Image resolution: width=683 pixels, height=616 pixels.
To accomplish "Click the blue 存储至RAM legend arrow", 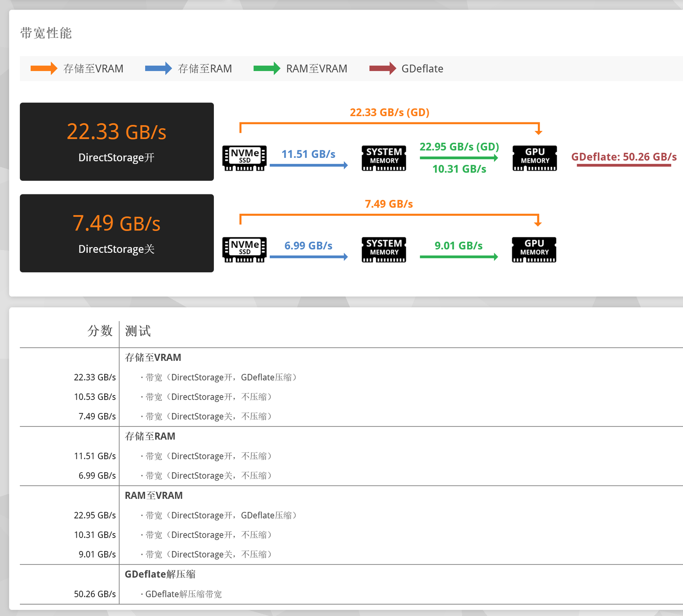I will click(158, 69).
